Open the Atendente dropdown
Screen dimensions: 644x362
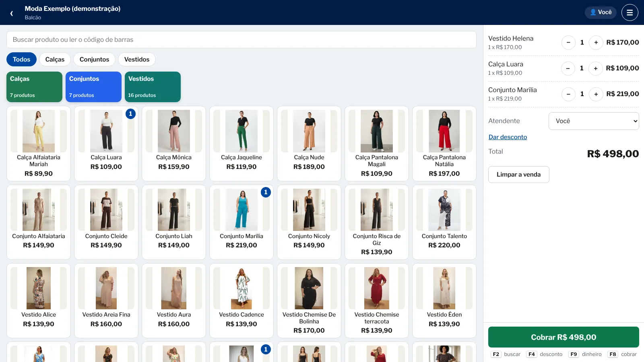pyautogui.click(x=594, y=121)
